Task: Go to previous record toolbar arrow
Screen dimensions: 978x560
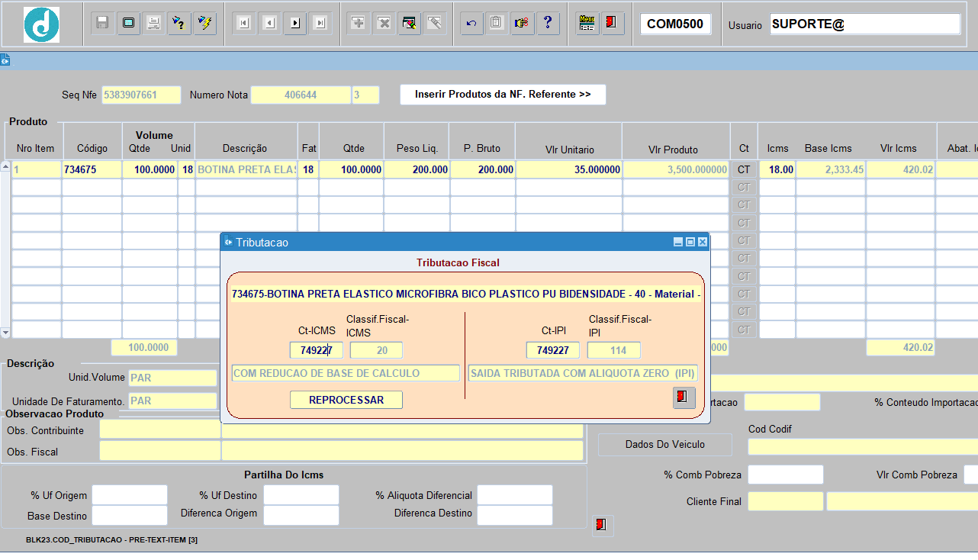Action: point(269,23)
